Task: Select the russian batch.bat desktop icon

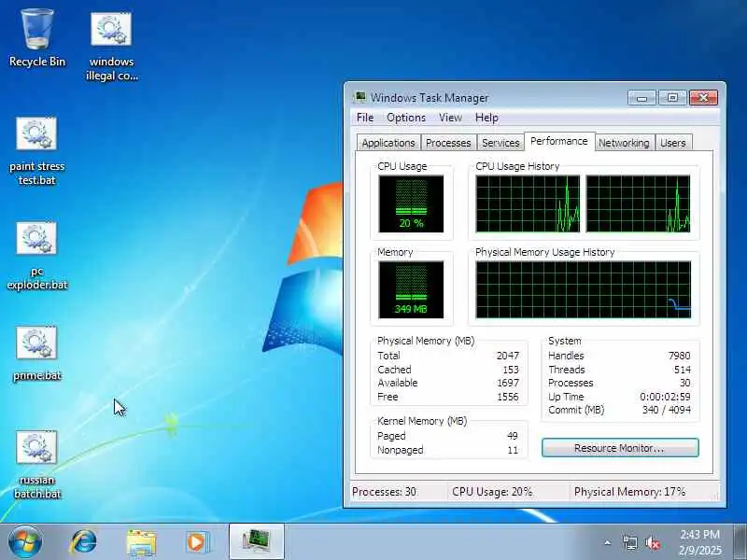Action: [x=37, y=464]
